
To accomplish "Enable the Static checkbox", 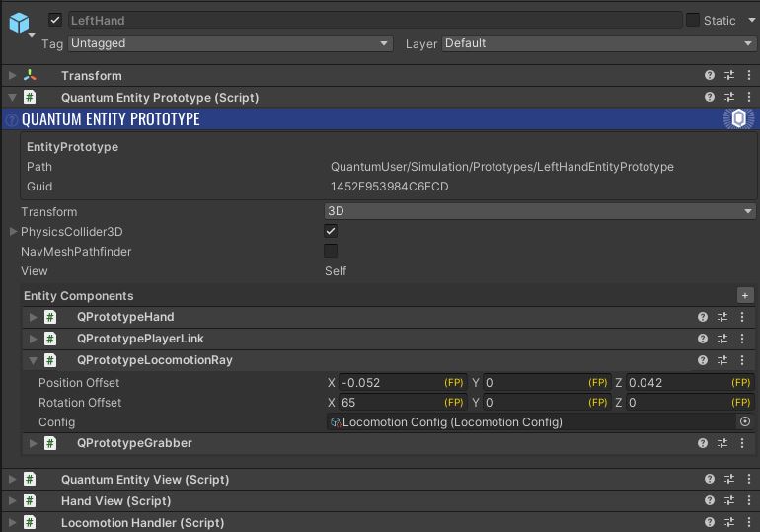I will click(x=693, y=20).
